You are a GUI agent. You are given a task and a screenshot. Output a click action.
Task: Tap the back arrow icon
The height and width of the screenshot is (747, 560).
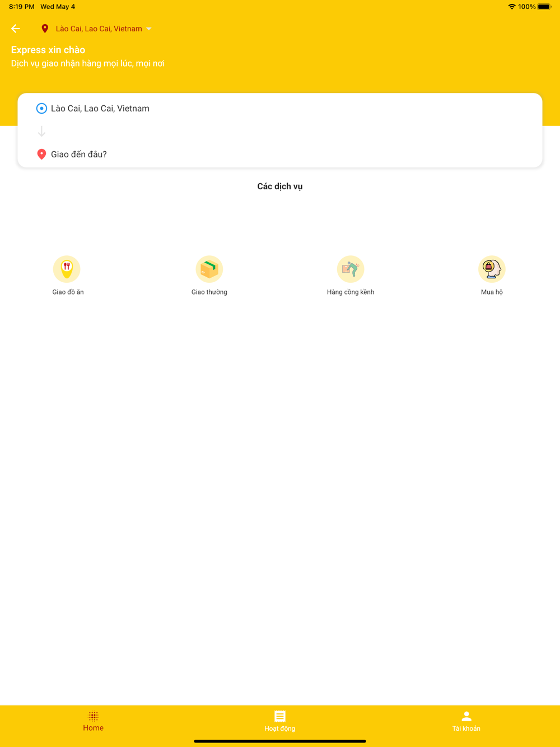[16, 29]
